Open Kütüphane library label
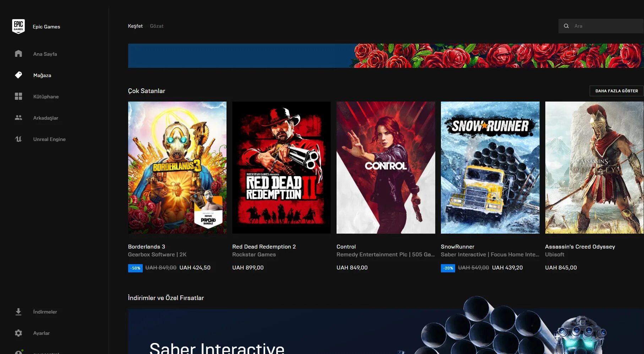This screenshot has width=644, height=354. point(46,97)
